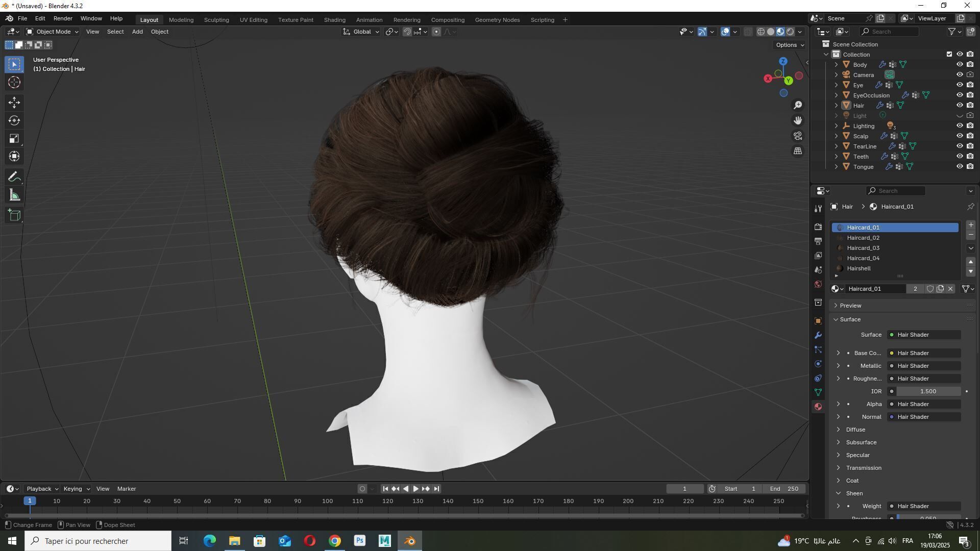
Task: Open Global transform orientation dropdown
Action: 361,32
